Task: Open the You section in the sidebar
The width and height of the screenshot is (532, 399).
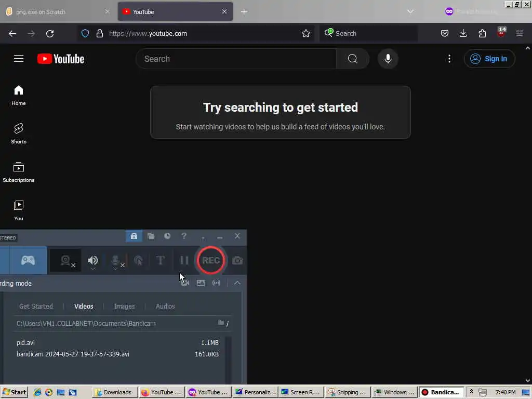Action: 19,211
